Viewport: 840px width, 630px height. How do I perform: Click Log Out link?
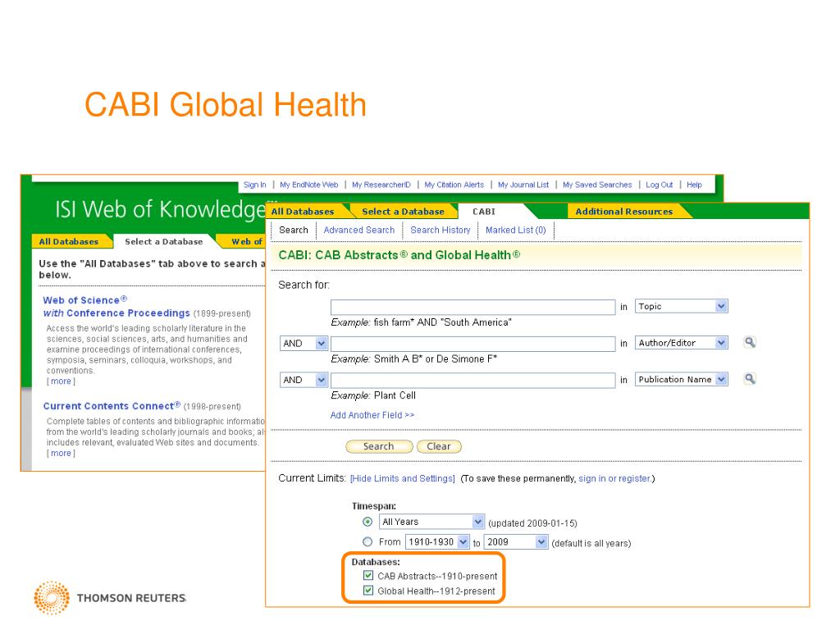pyautogui.click(x=659, y=185)
